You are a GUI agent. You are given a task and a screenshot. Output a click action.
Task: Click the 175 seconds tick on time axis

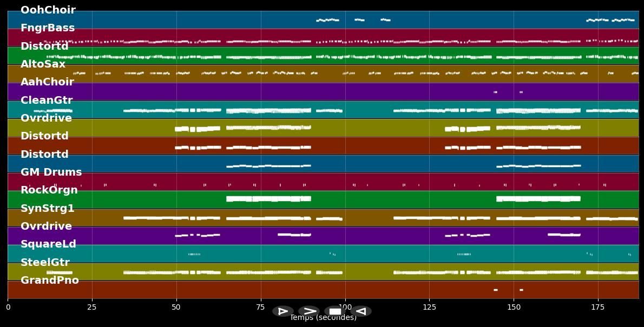(598, 307)
